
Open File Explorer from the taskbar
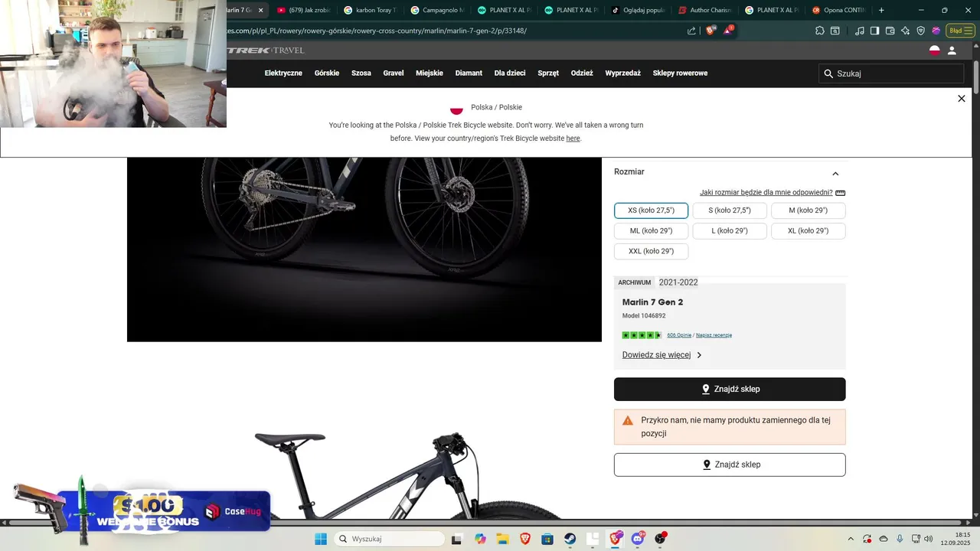pyautogui.click(x=502, y=539)
